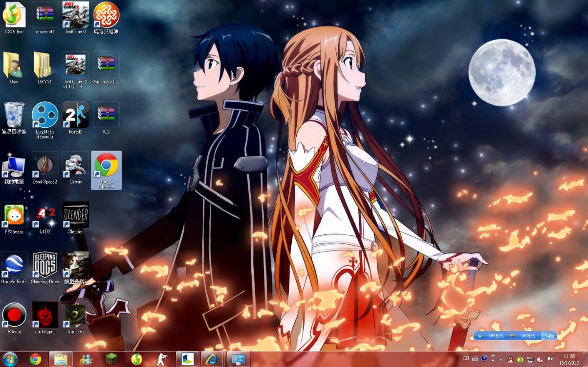588x367 pixels.
Task: Select the Slender desktop shortcut
Action: tap(76, 218)
